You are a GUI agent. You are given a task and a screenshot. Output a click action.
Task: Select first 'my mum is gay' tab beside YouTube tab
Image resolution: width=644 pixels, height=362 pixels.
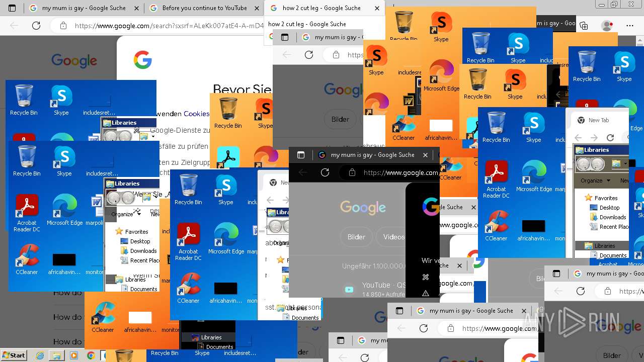[x=84, y=8]
